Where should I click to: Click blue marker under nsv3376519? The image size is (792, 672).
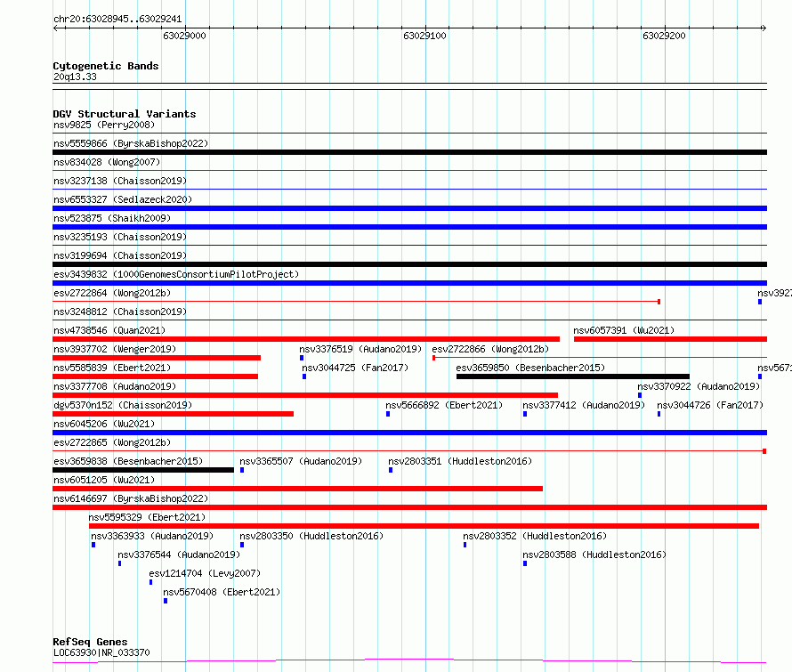(x=302, y=358)
